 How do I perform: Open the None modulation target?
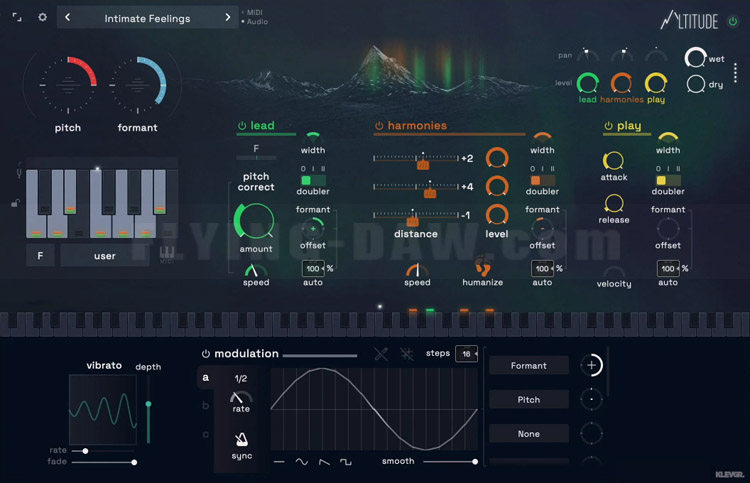coord(529,434)
